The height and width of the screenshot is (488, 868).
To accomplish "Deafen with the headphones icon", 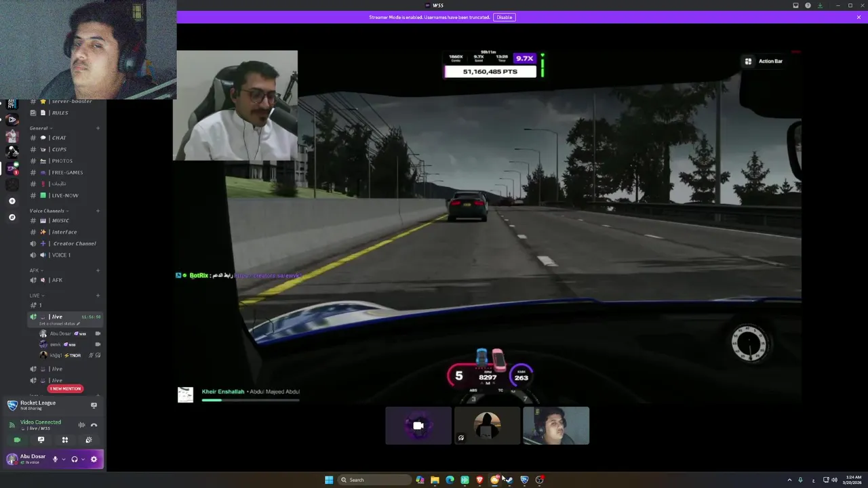I will point(75,459).
